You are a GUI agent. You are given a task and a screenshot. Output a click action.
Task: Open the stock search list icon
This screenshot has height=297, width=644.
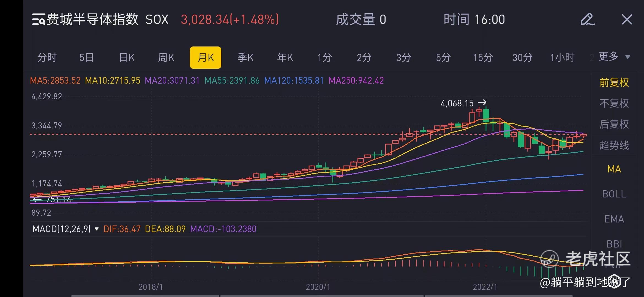click(x=38, y=20)
